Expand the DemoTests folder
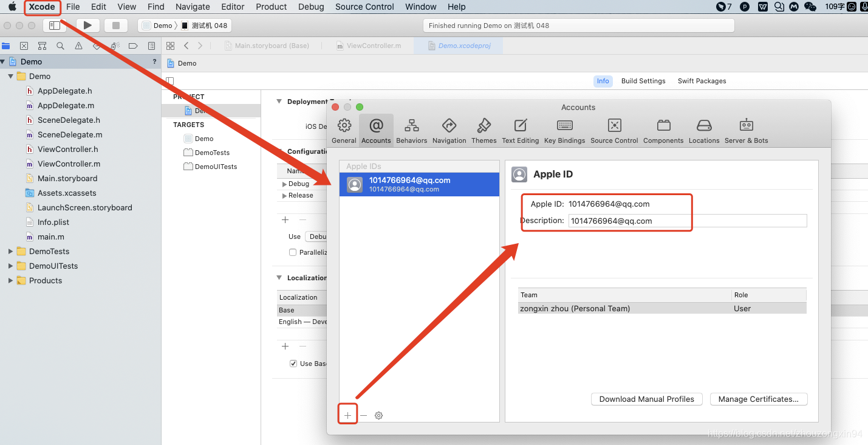 click(10, 251)
